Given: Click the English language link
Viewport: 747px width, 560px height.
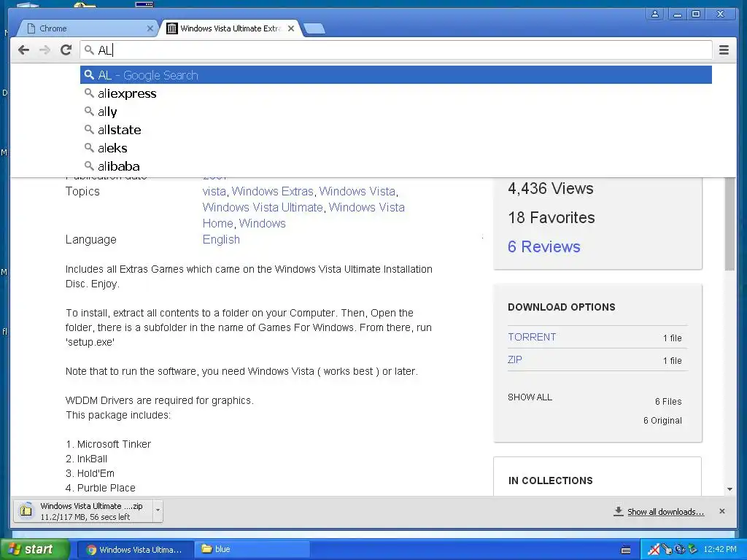Looking at the screenshot, I should pyautogui.click(x=221, y=239).
